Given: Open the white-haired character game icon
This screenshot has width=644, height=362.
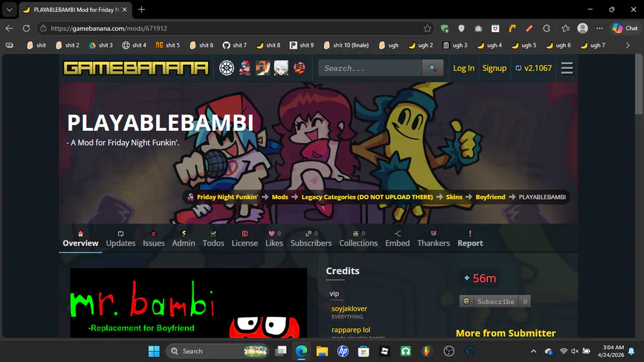Looking at the screenshot, I should pos(281,68).
